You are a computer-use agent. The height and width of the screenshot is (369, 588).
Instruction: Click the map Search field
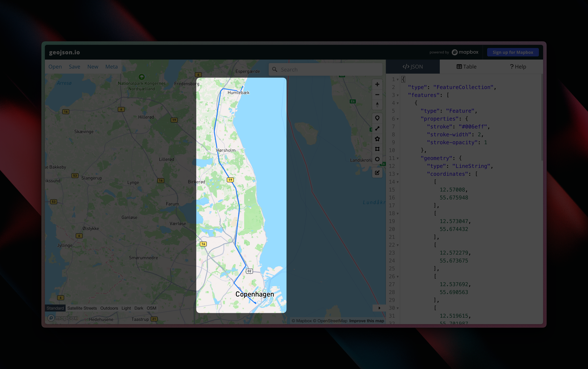(x=327, y=70)
